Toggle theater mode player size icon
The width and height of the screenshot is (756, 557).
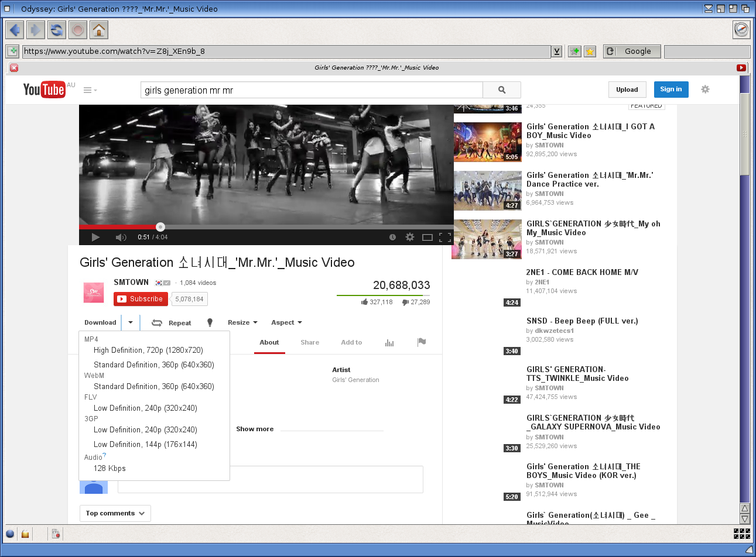[427, 237]
